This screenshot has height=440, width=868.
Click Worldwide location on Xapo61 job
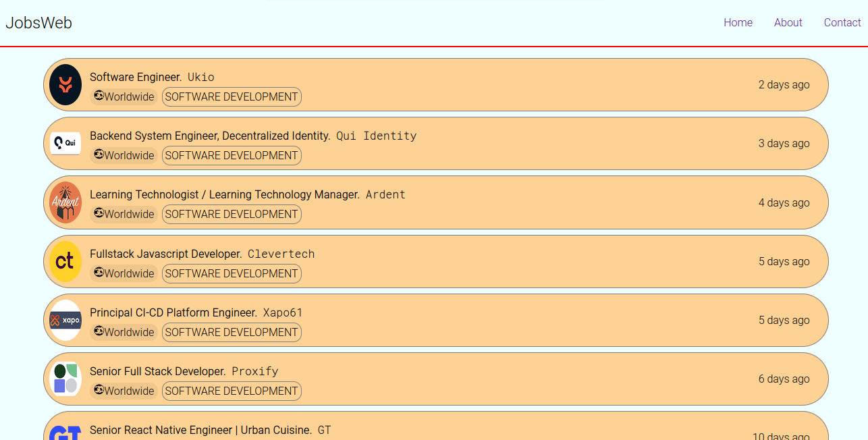(124, 332)
